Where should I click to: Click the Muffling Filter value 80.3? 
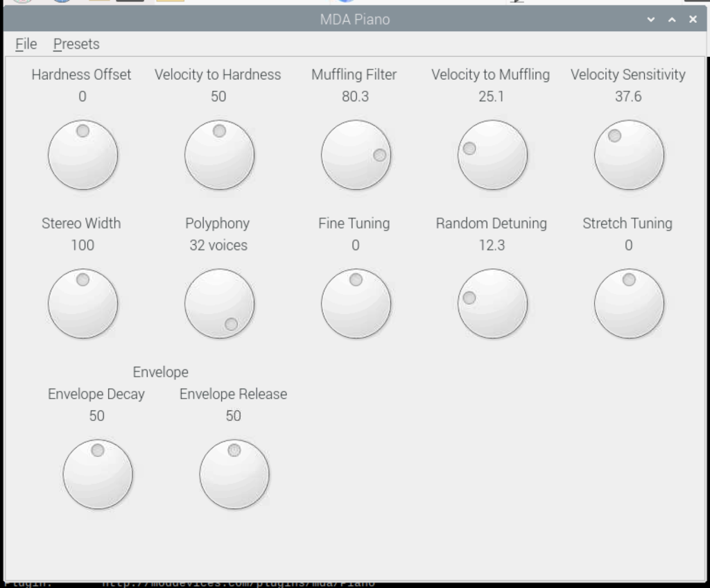point(356,96)
